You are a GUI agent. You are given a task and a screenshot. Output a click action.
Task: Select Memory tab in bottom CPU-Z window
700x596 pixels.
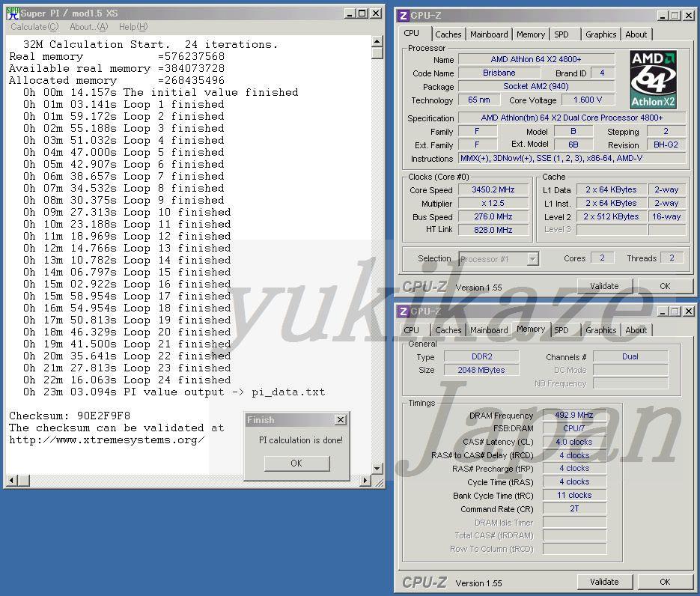point(531,329)
